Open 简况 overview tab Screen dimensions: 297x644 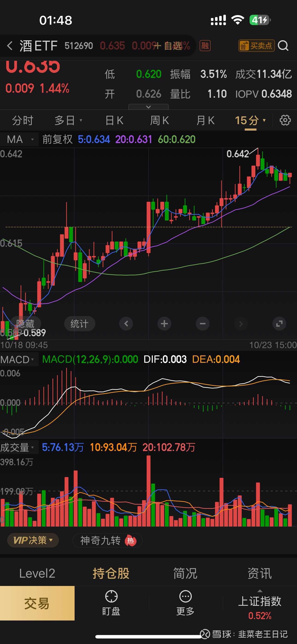coord(185,573)
